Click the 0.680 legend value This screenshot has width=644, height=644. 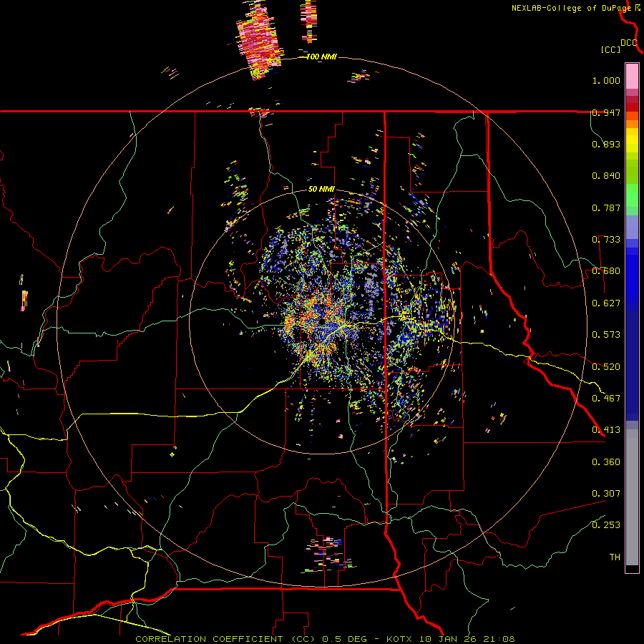606,271
